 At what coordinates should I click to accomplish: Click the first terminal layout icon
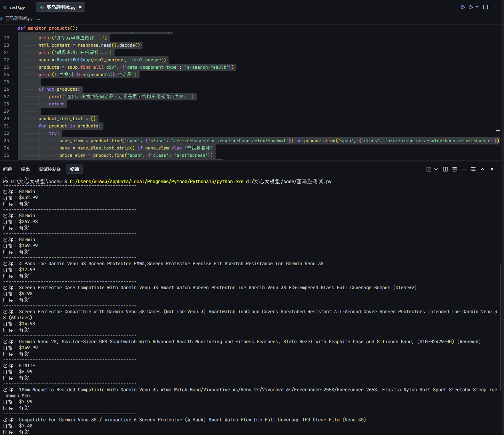coord(429,169)
